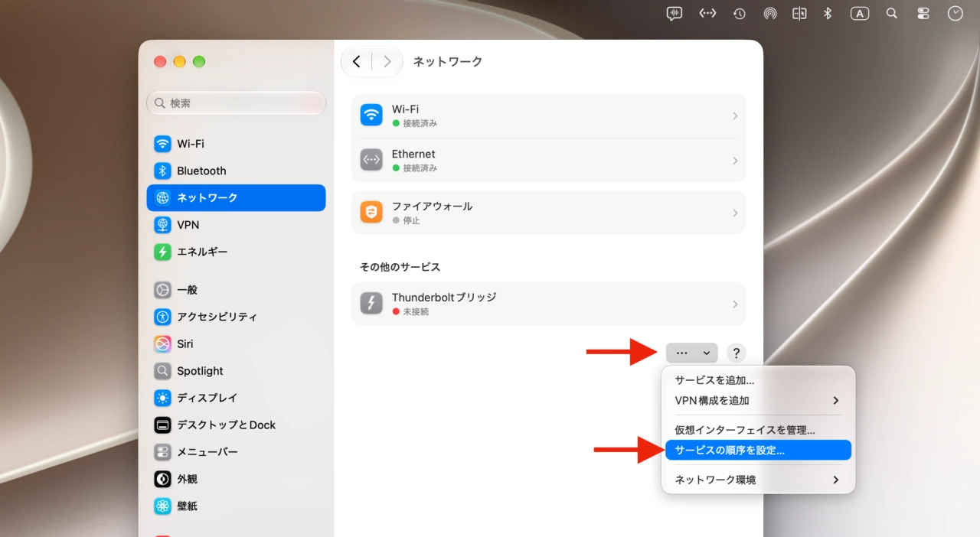Click the 外観 appearance icon
This screenshot has width=980, height=537.
(x=162, y=479)
